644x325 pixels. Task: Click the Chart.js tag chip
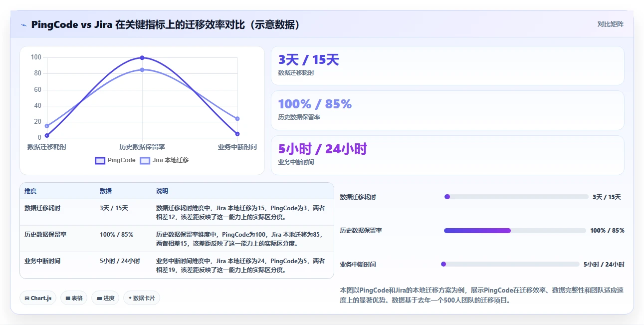pyautogui.click(x=38, y=298)
